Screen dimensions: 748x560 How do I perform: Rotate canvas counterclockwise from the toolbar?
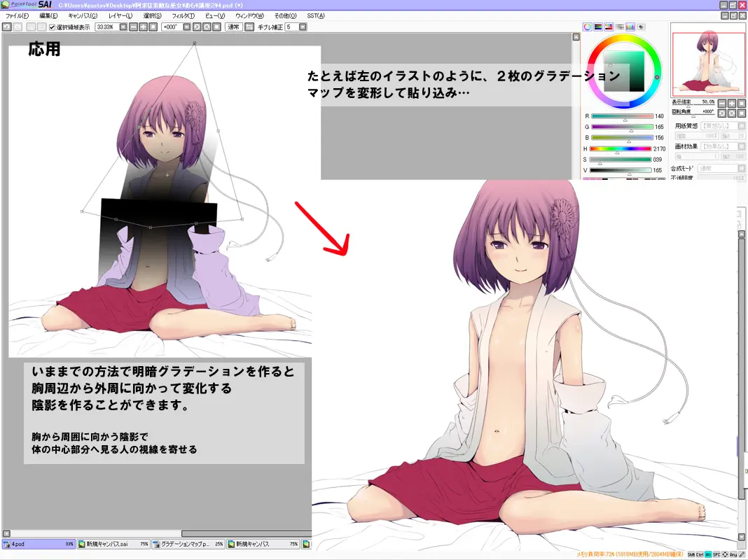pyautogui.click(x=197, y=27)
